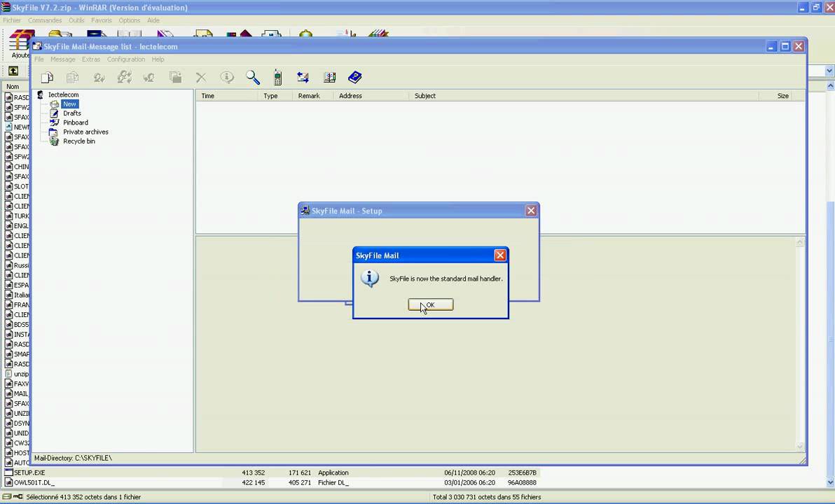Click the greyed move-to-folder toolbar icon

tap(175, 78)
